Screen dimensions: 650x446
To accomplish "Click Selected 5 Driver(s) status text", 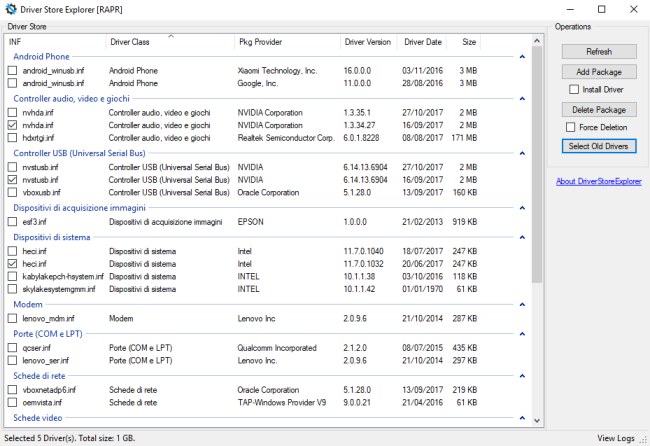I will (70, 438).
